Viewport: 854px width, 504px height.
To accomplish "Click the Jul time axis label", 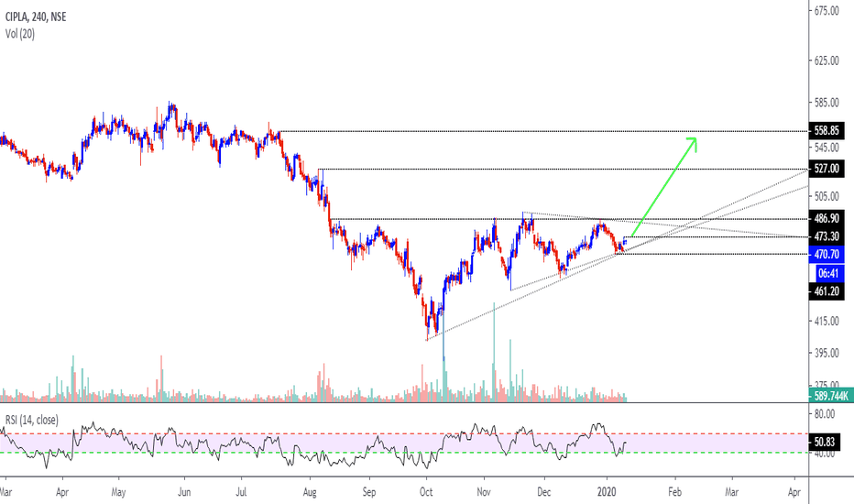I will (241, 492).
